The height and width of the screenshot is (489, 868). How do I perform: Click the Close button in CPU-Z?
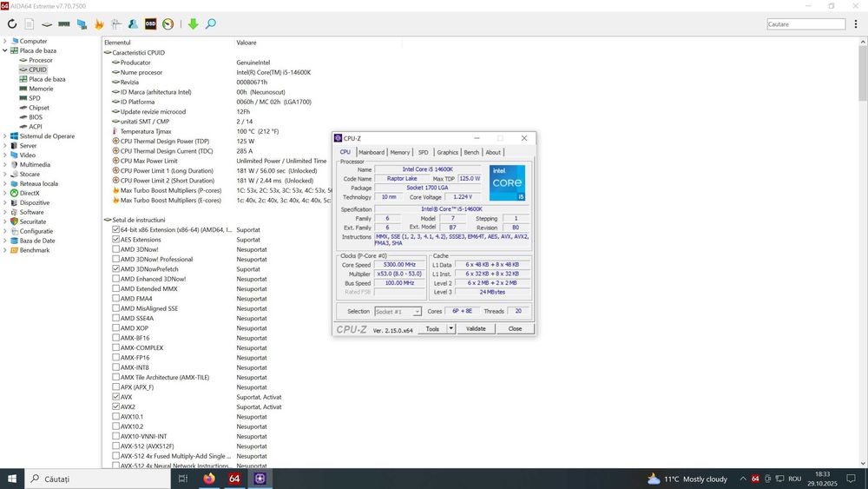coord(515,329)
